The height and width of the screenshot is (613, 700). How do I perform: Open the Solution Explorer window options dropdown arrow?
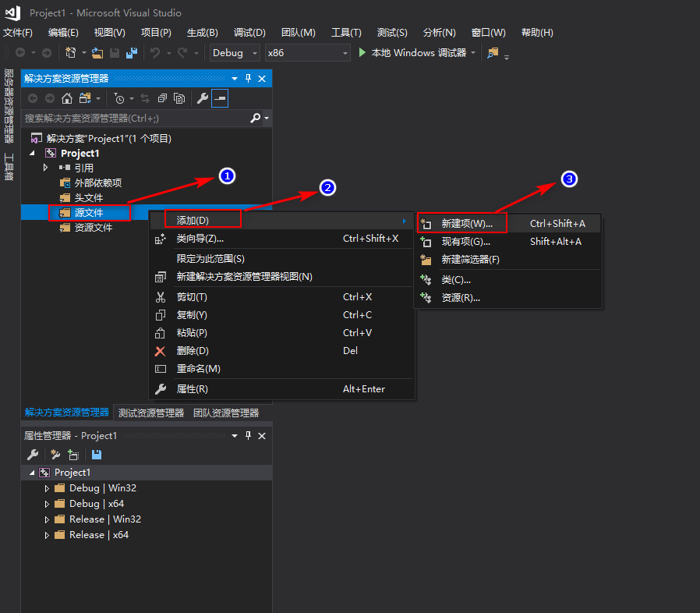[235, 79]
